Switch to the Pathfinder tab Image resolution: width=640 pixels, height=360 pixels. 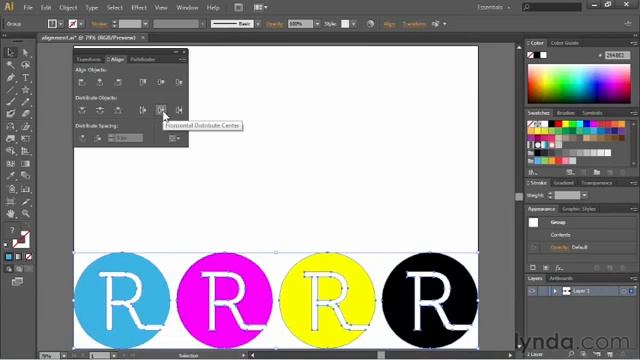pyautogui.click(x=142, y=60)
